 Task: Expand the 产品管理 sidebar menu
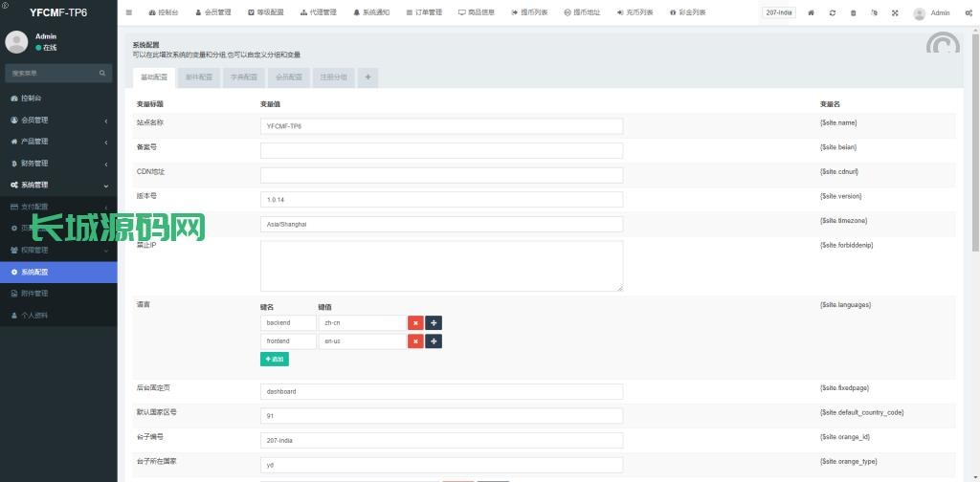[57, 142]
